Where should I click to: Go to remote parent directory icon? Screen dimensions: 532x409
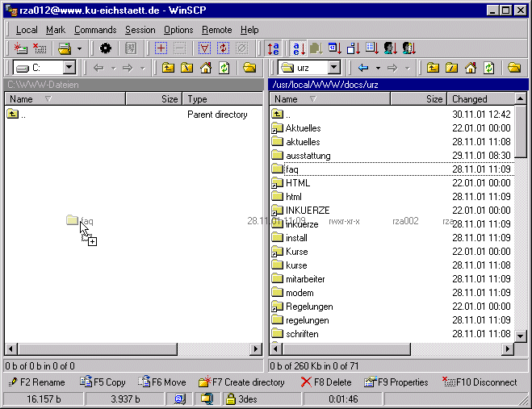[433, 68]
